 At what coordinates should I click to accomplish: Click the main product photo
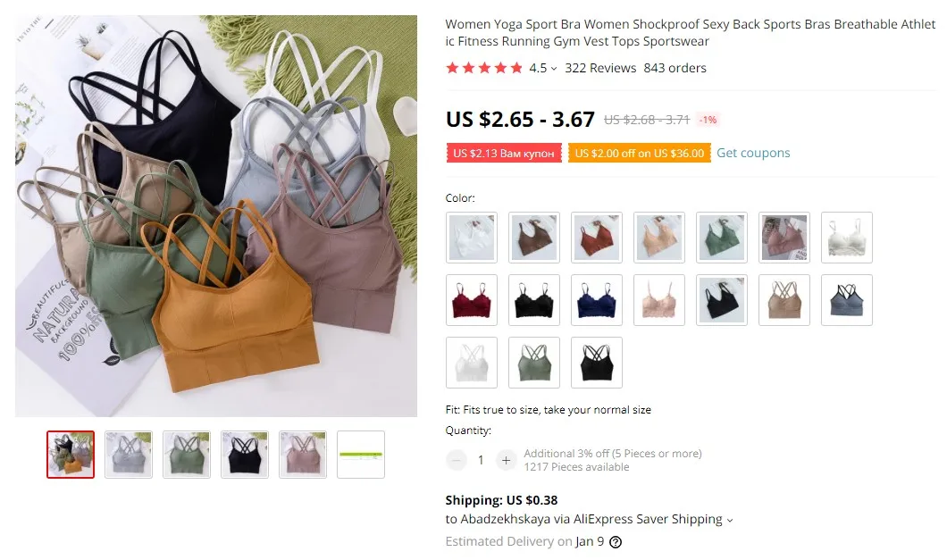[x=216, y=216]
